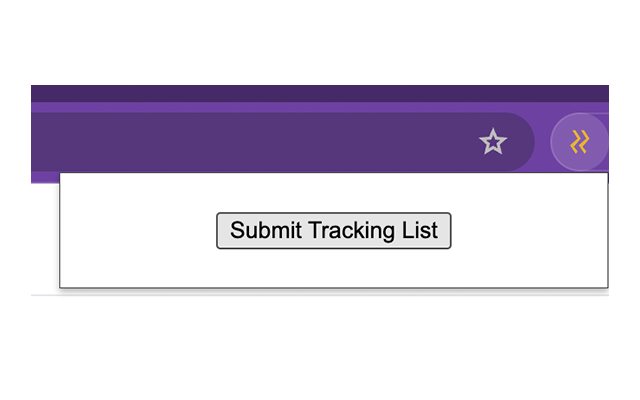Click the dark purple tab strip area

pyautogui.click(x=320, y=93)
